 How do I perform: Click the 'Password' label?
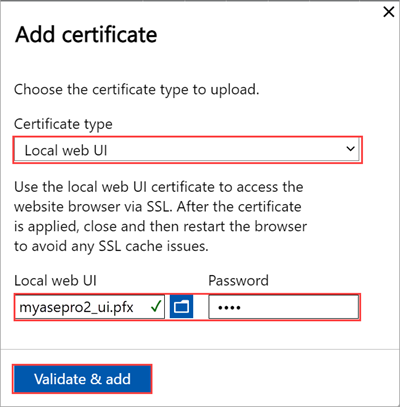238,281
